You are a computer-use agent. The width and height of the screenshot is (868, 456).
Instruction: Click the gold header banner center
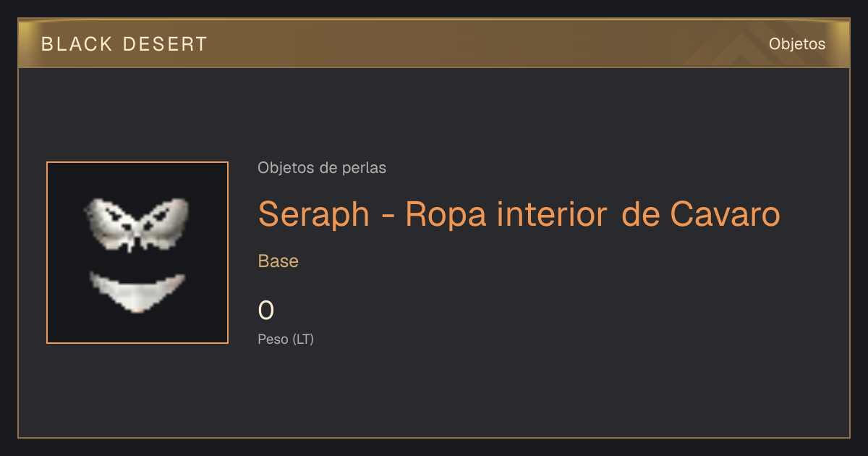pyautogui.click(x=434, y=43)
